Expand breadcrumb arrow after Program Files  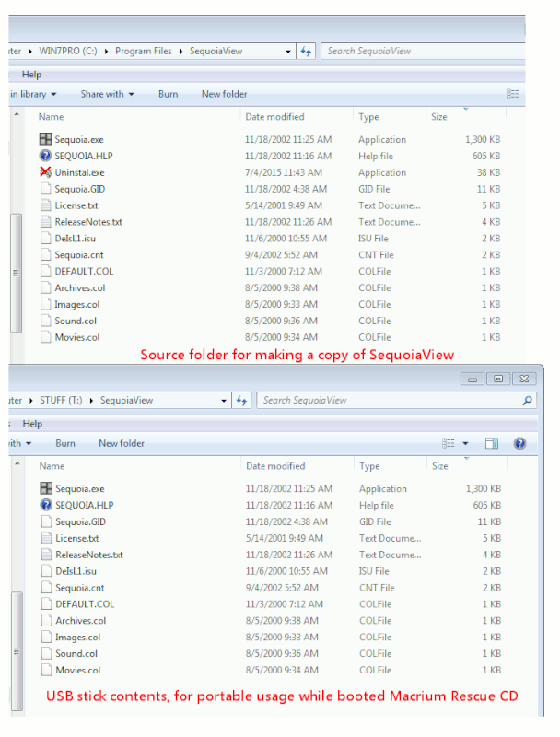click(x=181, y=52)
